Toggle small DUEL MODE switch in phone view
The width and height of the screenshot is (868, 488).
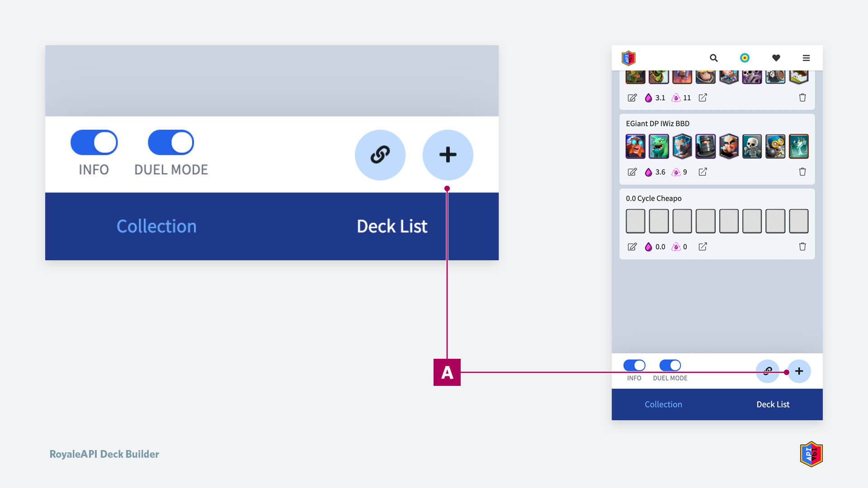670,365
